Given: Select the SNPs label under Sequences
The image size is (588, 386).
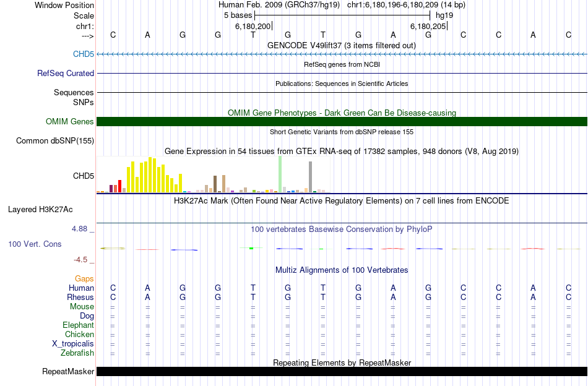Looking at the screenshot, I should 84,102.
